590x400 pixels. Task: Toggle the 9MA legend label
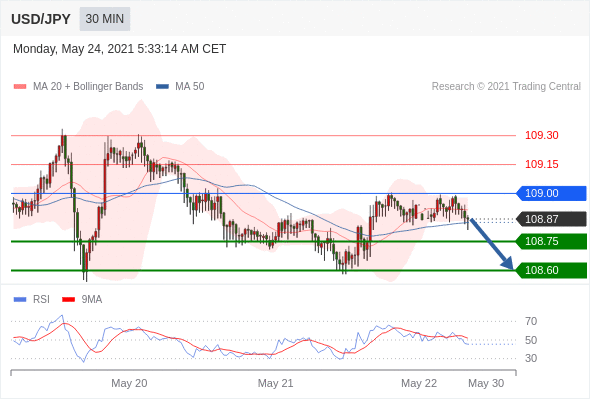[x=92, y=300]
